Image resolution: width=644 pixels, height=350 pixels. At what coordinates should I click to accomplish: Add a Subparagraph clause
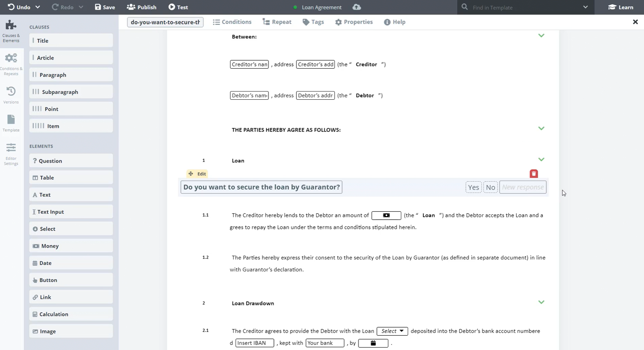tap(71, 91)
